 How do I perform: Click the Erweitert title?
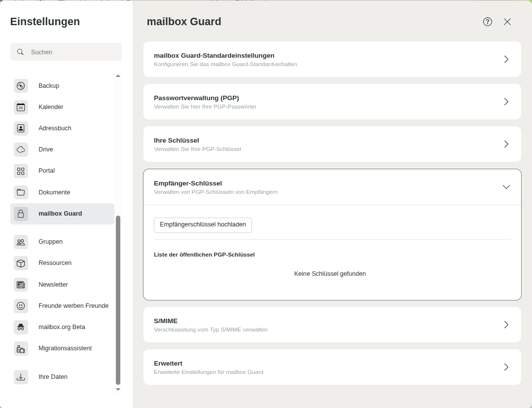point(168,364)
